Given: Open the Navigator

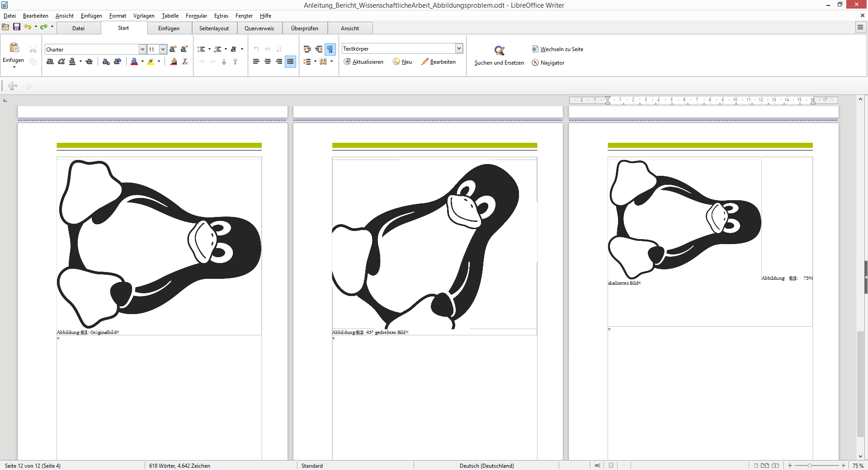Looking at the screenshot, I should click(x=548, y=63).
